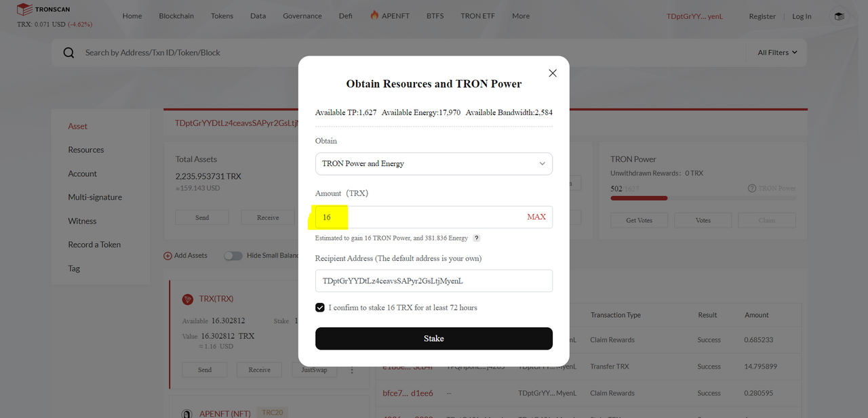The height and width of the screenshot is (418, 868).
Task: Open the Defi menu
Action: click(345, 16)
